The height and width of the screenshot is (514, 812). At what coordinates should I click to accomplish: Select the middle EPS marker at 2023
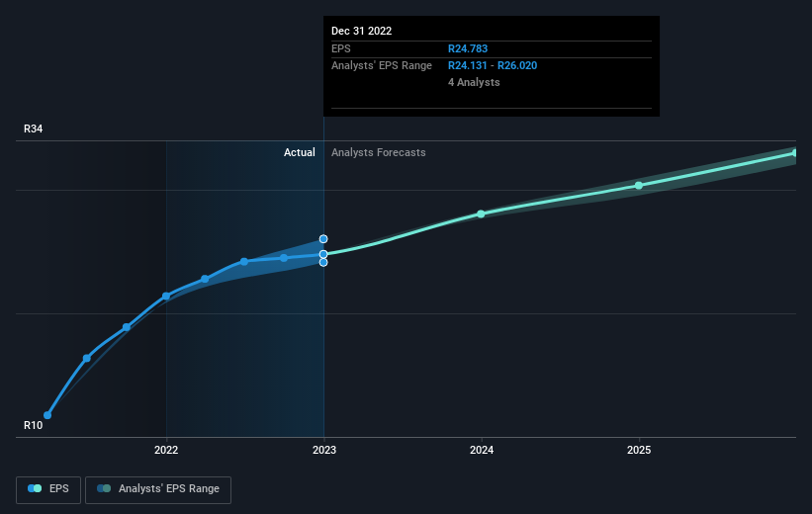[323, 254]
